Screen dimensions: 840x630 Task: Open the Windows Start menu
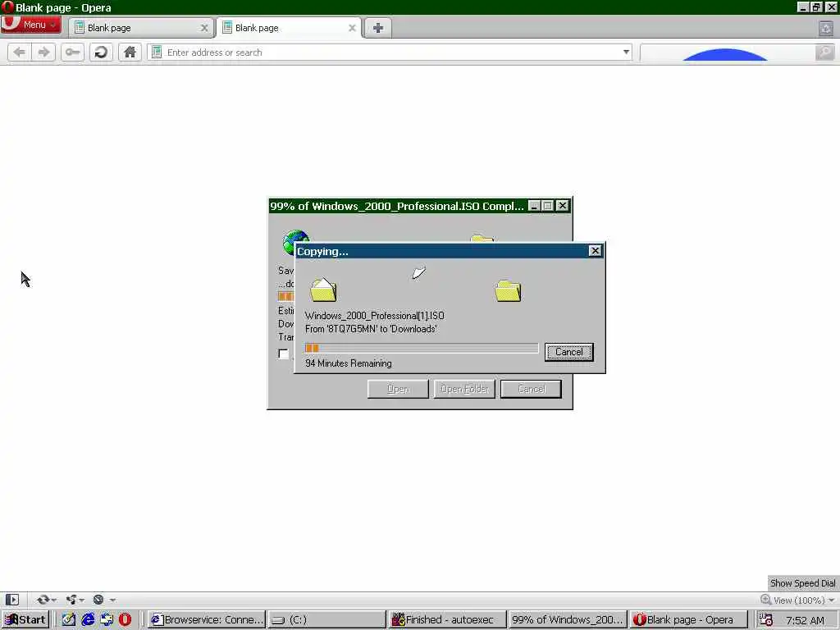tap(25, 619)
